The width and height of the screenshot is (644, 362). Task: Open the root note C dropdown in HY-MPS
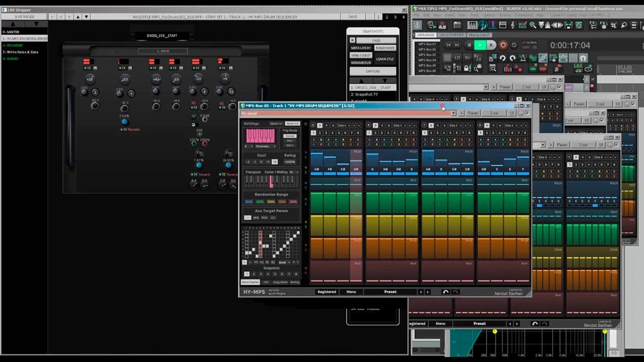(x=248, y=146)
